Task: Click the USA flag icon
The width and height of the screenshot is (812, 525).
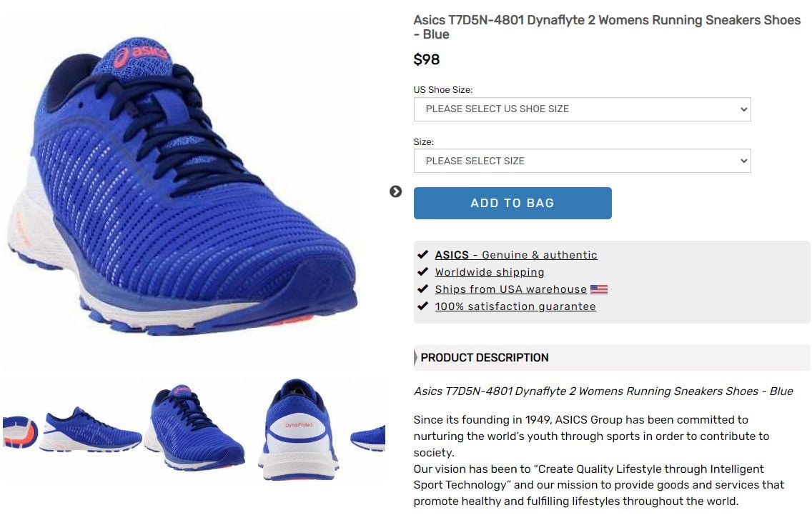Action: 599,289
